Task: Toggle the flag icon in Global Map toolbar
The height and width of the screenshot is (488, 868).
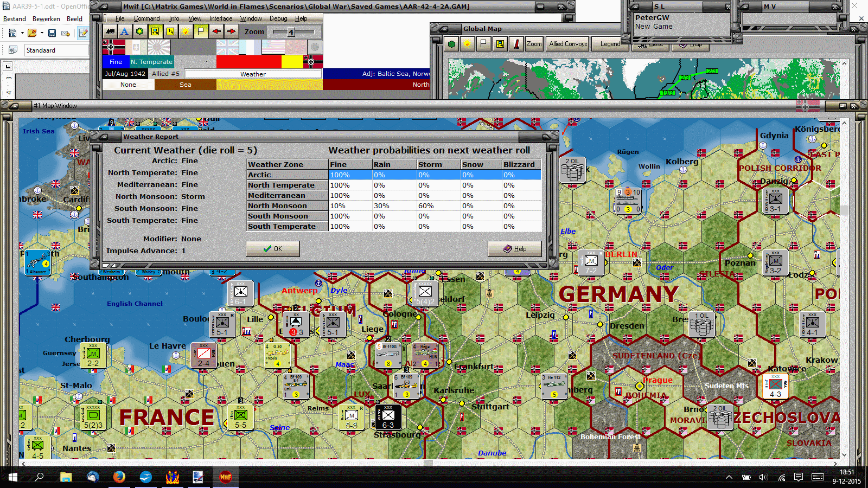Action: click(483, 44)
